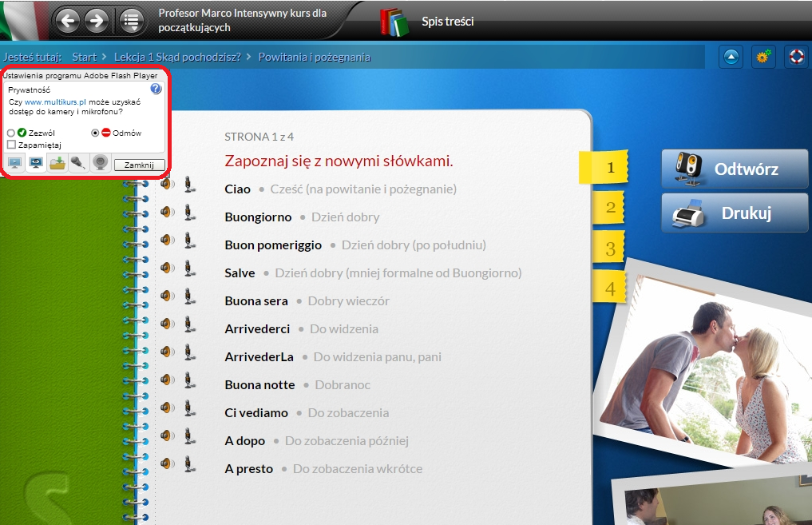Screen dimensions: 812x525
Task: Switch to the Flash microphone settings tab
Action: pos(78,163)
